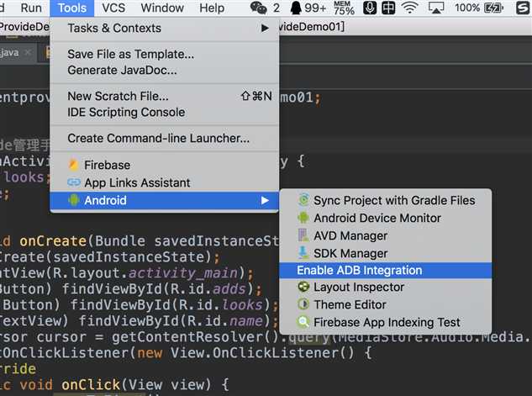532x396 pixels.
Task: Click the Android Device Monitor icon
Action: pos(303,218)
